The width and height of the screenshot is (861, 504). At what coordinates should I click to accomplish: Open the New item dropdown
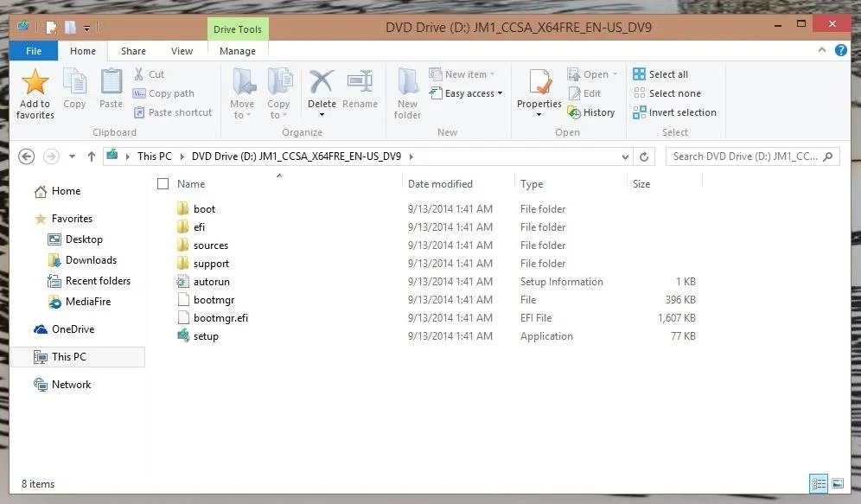click(462, 74)
